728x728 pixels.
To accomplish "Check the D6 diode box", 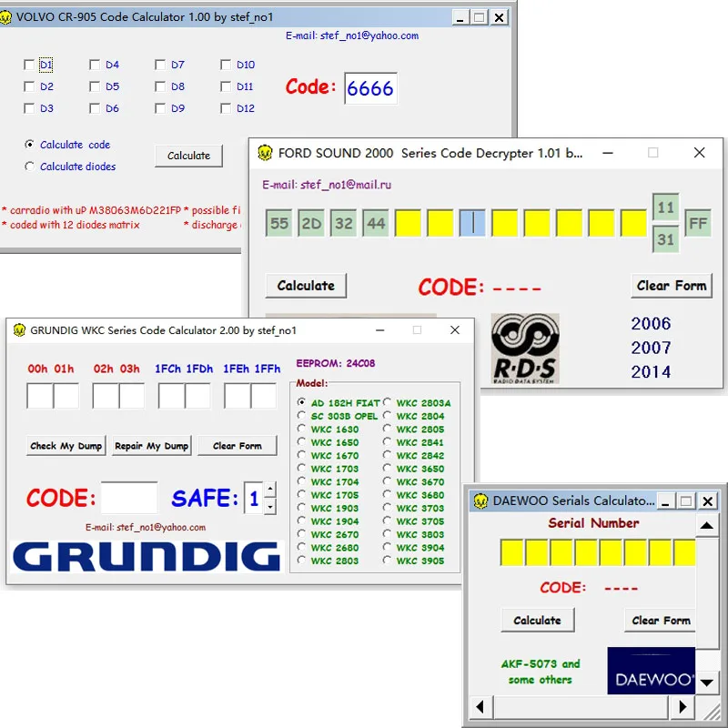I will coord(95,108).
